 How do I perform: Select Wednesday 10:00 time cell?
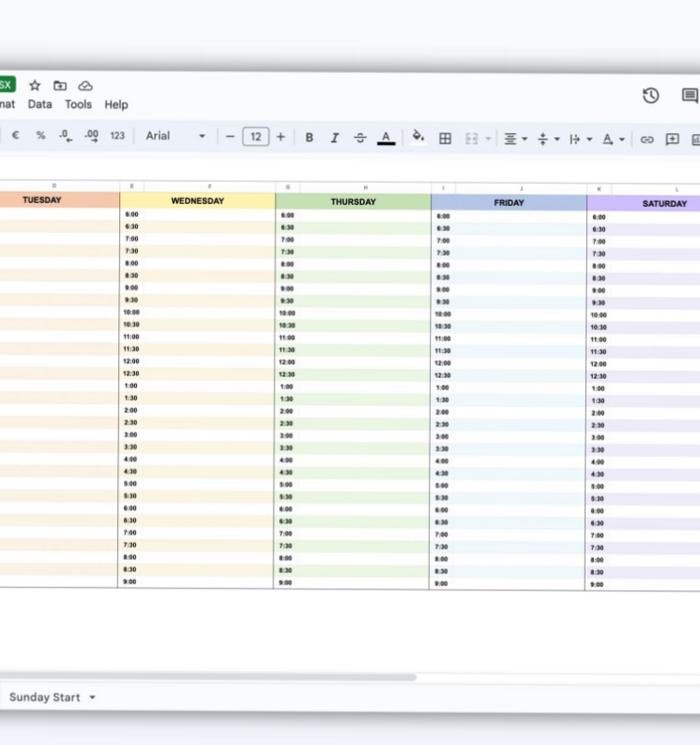click(x=131, y=312)
